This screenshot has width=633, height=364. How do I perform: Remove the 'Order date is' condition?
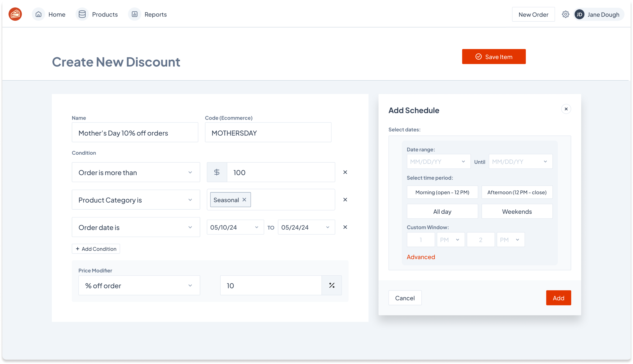point(345,227)
